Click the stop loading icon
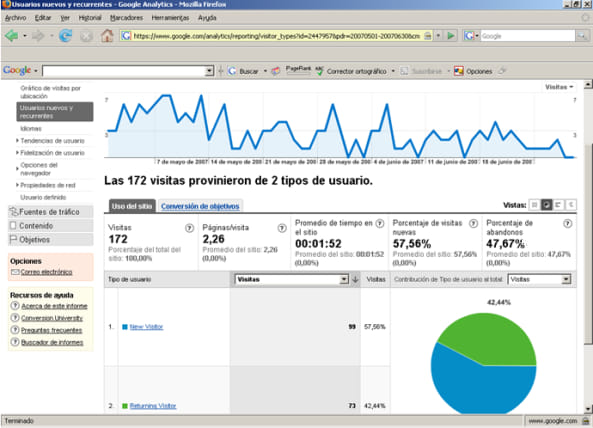The height and width of the screenshot is (428, 593). (86, 36)
